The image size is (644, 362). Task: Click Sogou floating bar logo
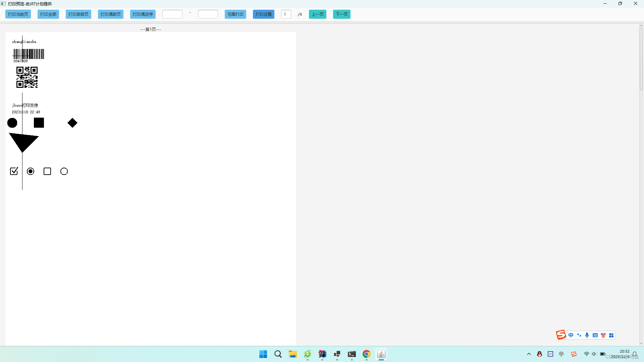[561, 335]
